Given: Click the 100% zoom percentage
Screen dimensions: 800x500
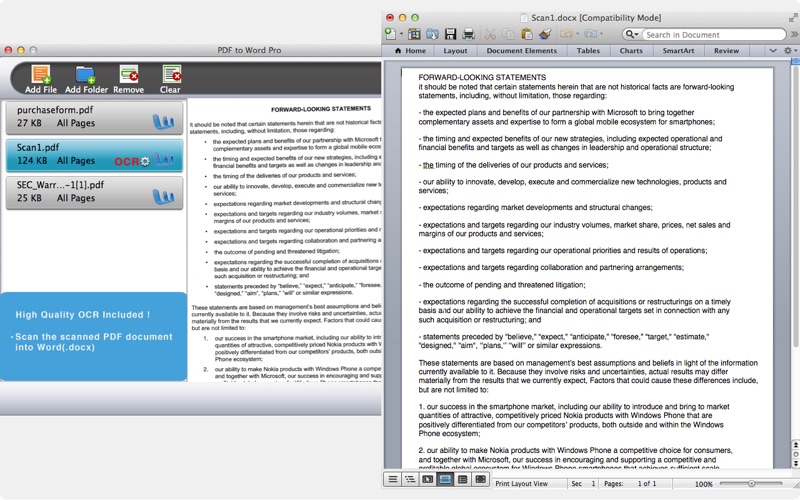Looking at the screenshot, I should (x=704, y=484).
